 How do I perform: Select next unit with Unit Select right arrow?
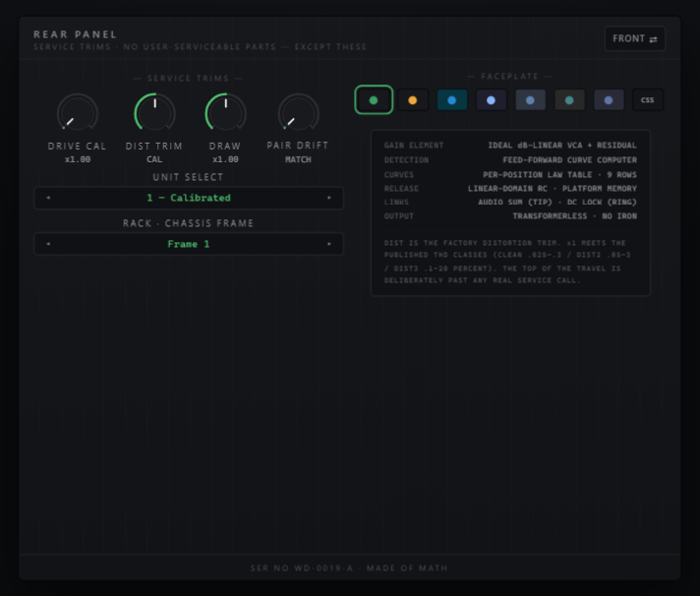point(329,198)
